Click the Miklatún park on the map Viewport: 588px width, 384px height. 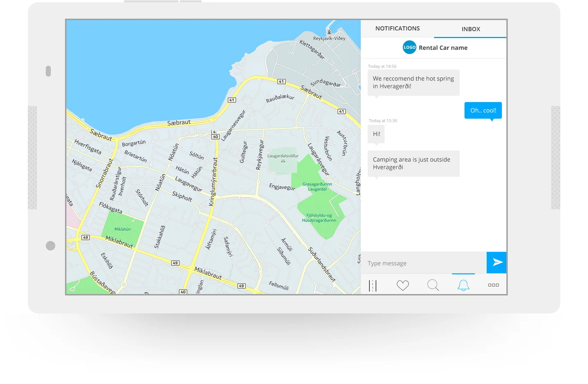coord(122,229)
